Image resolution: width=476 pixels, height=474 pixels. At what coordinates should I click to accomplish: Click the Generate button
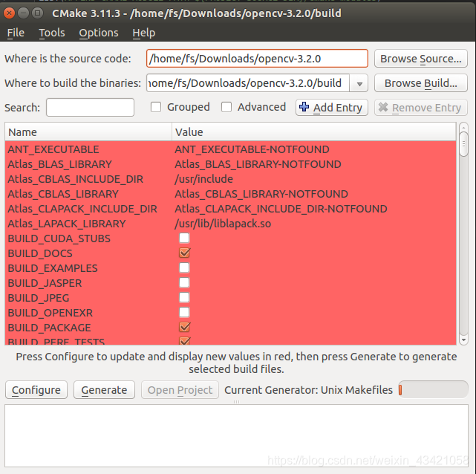[x=104, y=390]
